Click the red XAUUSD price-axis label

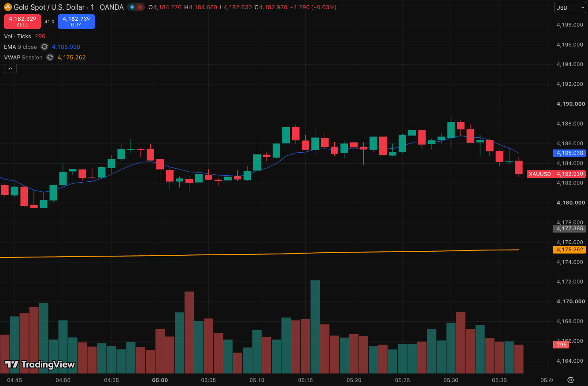(540, 174)
